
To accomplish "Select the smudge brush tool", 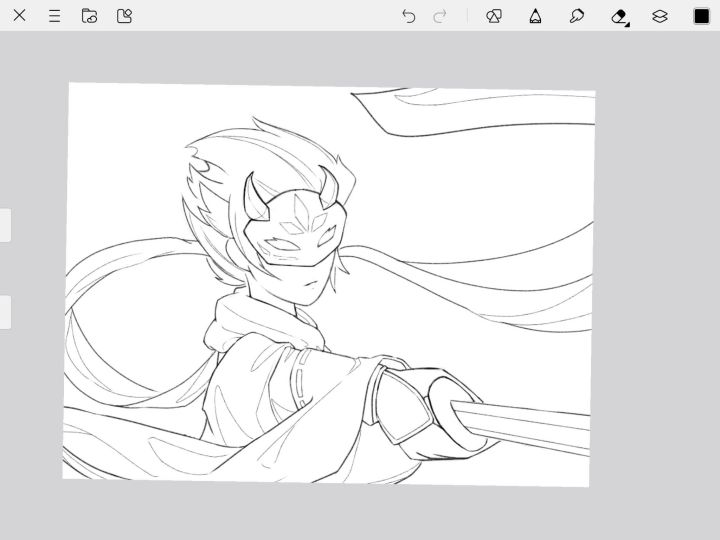I will (577, 16).
